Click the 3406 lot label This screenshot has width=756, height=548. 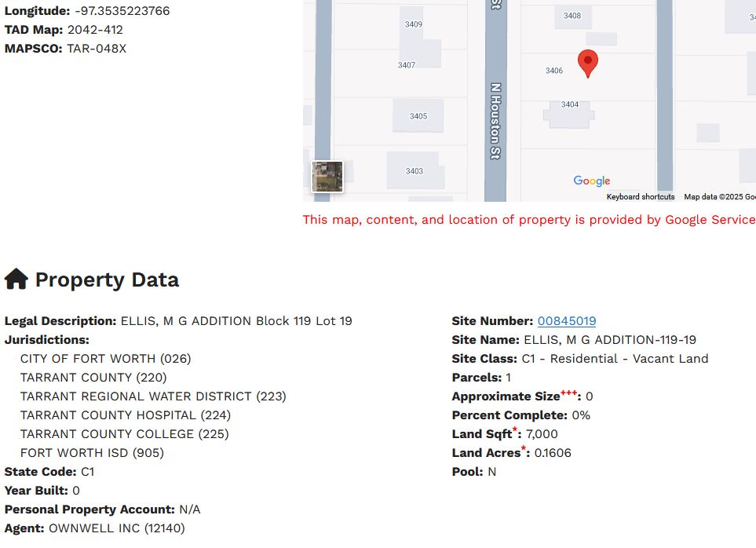tap(554, 71)
